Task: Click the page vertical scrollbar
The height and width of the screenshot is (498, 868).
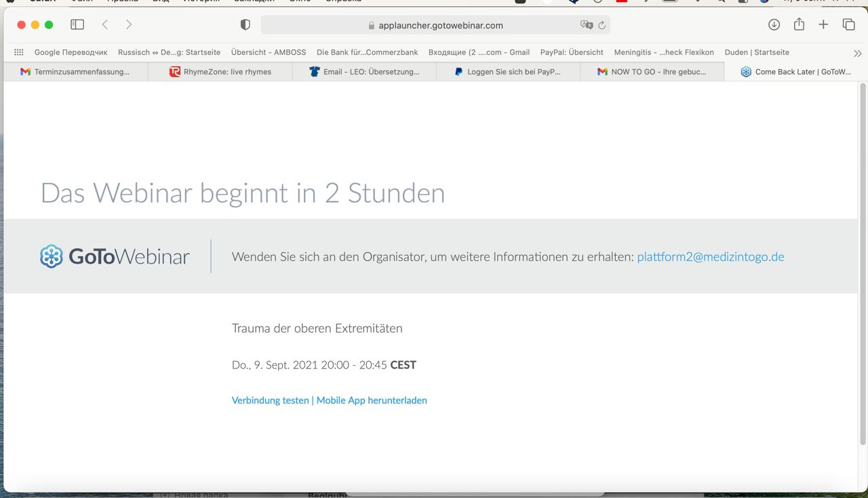Action: click(863, 264)
